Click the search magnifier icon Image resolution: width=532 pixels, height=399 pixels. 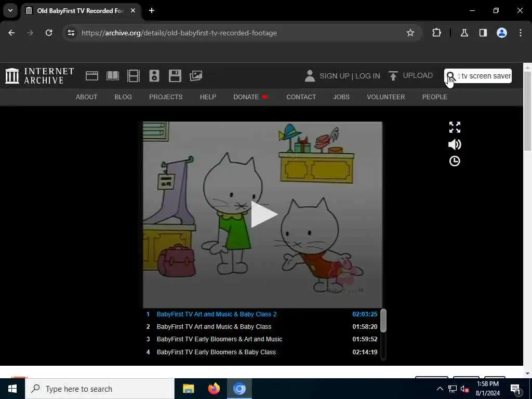click(450, 76)
